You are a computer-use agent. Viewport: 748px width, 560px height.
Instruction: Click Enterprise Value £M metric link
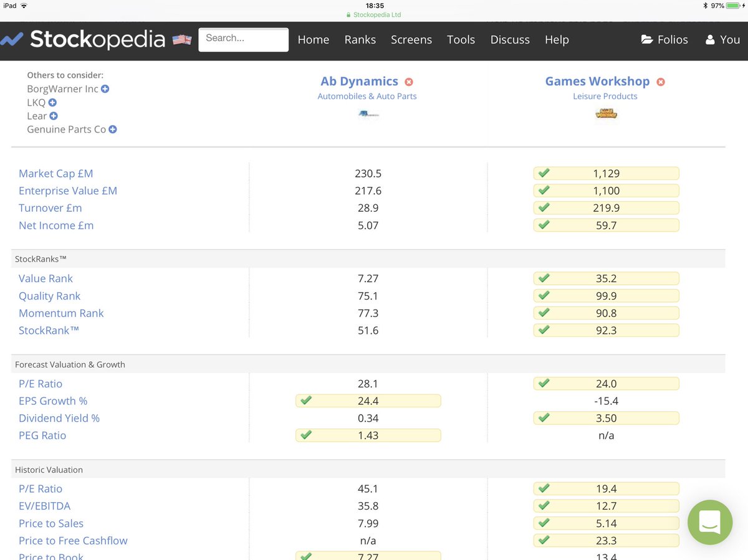(68, 191)
